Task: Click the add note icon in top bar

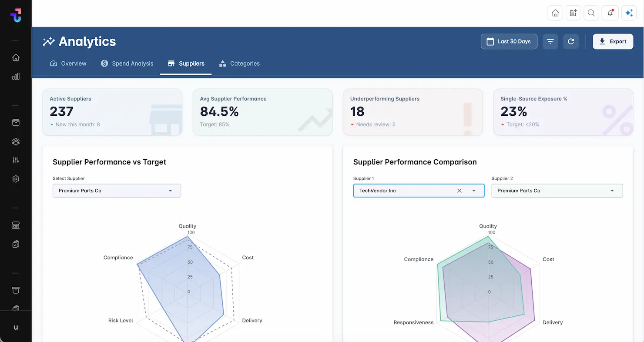Action: 573,13
